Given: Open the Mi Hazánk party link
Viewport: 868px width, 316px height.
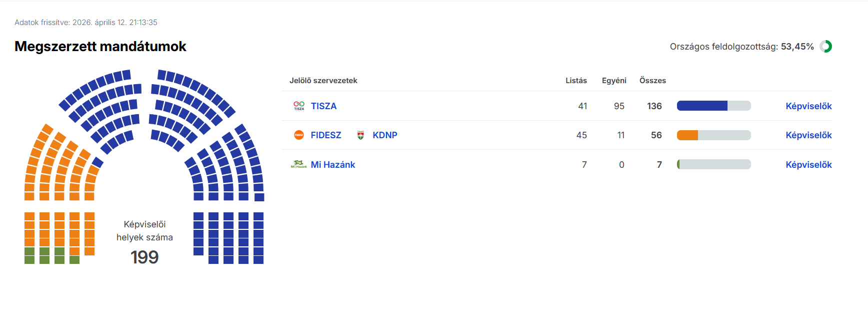Looking at the screenshot, I should pos(333,165).
